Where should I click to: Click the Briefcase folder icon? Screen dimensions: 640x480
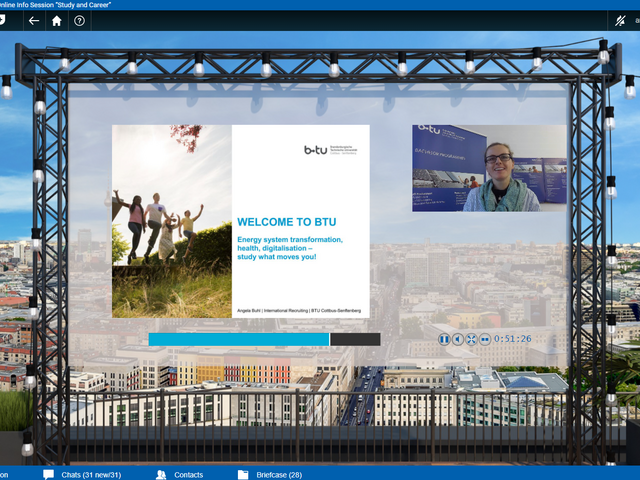(243, 475)
